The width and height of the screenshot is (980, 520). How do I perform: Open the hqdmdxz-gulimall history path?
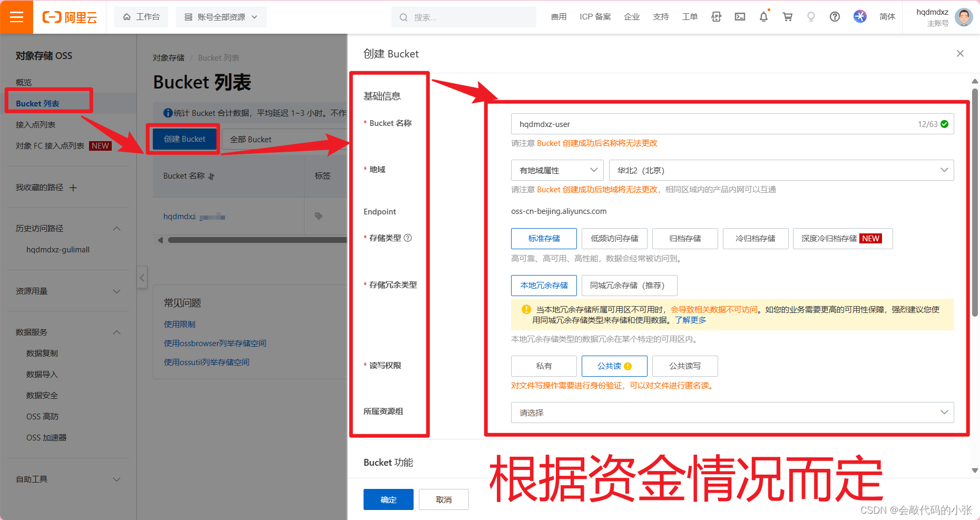pos(58,250)
